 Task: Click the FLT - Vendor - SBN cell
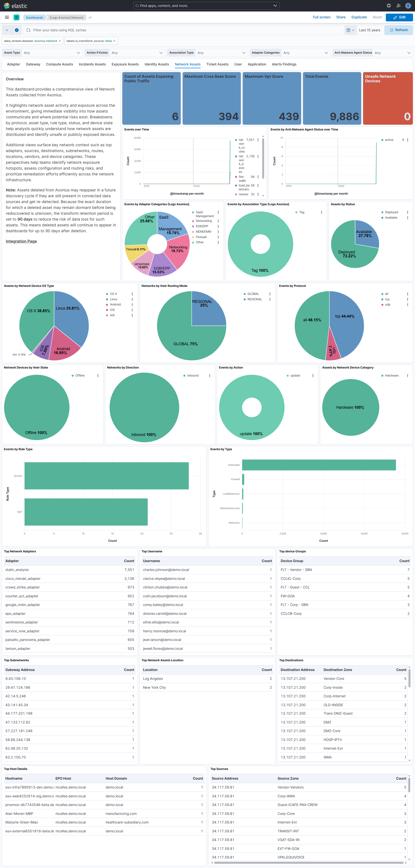point(296,570)
